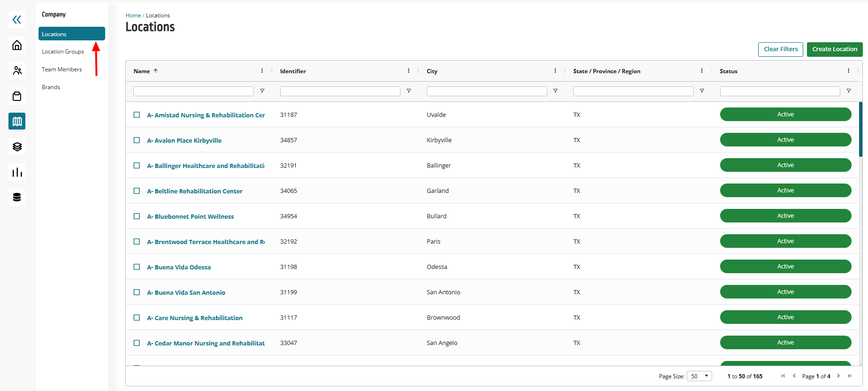Open State / Province / Region column menu
The image size is (868, 391).
pyautogui.click(x=702, y=71)
